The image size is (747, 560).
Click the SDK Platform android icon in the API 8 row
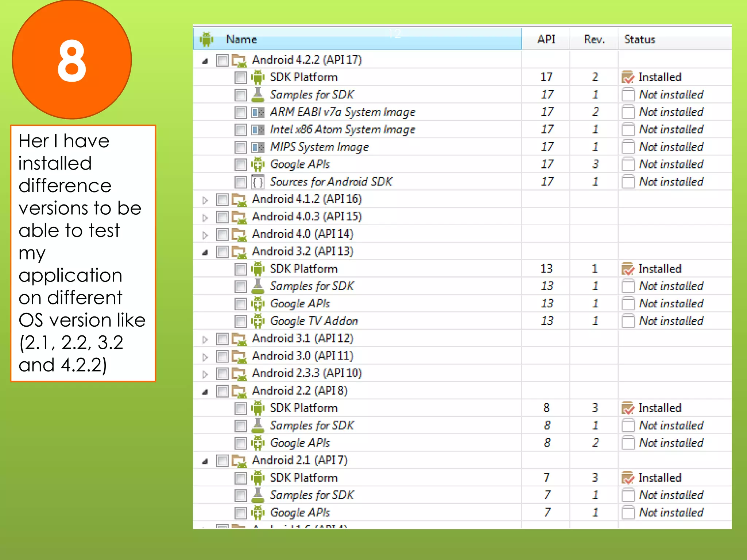point(258,408)
